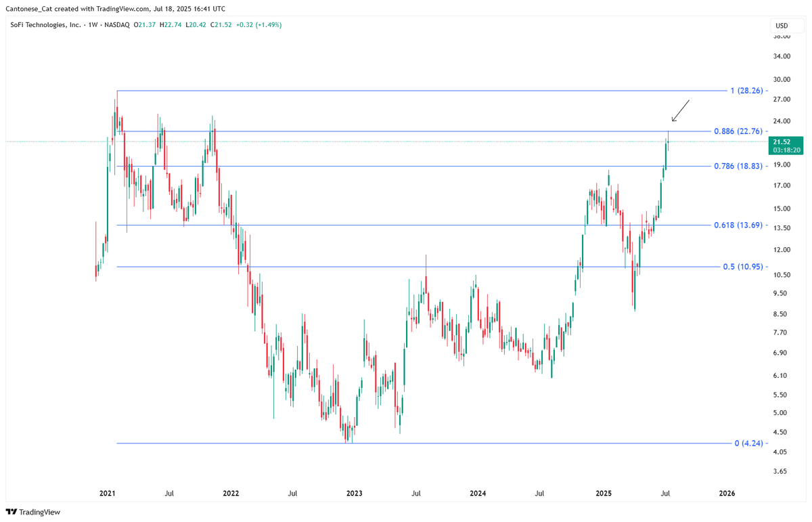Click the 19.00 price axis label
Screen dimensions: 812x522
782,165
